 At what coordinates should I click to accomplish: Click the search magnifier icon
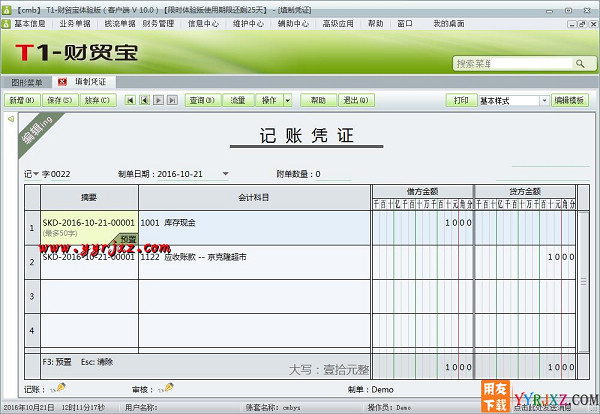580,64
